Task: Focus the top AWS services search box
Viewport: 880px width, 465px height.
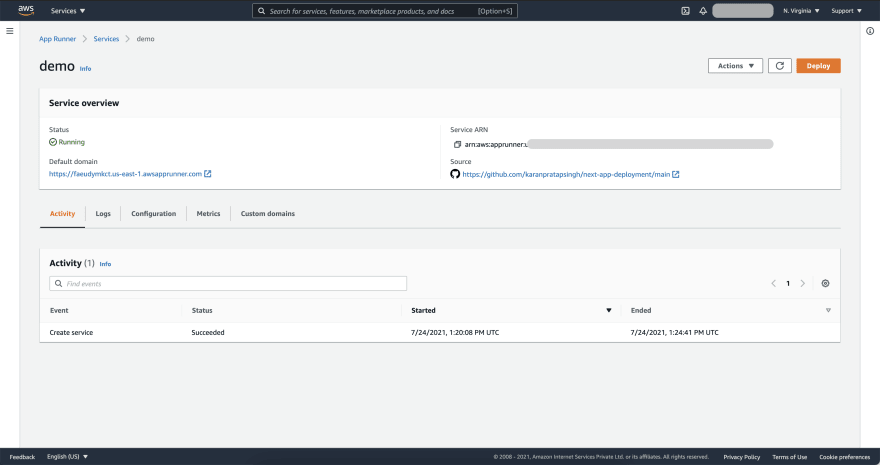Action: coord(385,11)
